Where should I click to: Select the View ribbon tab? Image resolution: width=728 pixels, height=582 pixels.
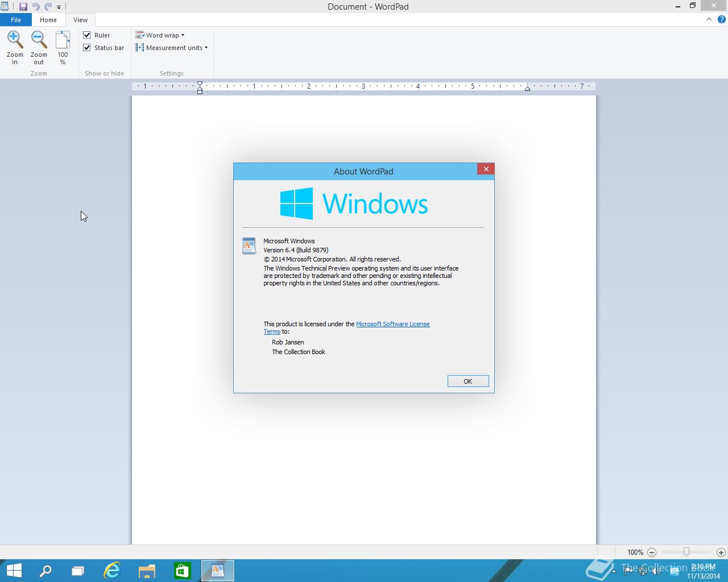80,20
